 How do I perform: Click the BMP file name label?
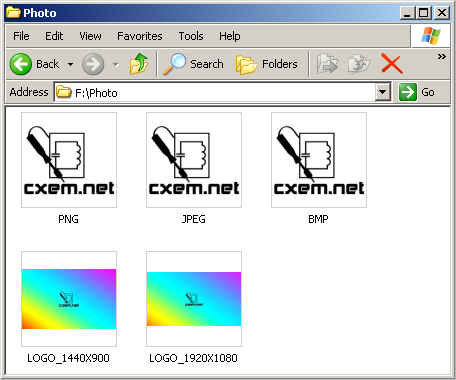[x=318, y=219]
